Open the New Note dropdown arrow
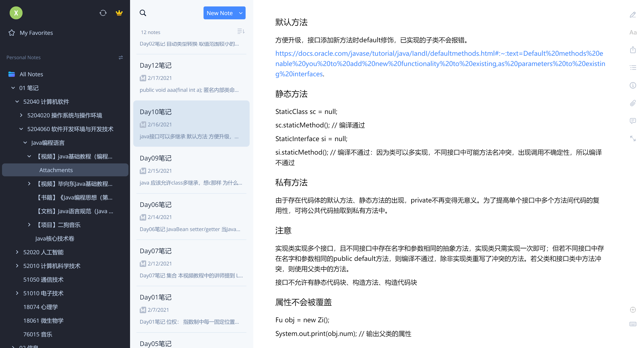Image resolution: width=644 pixels, height=348 pixels. (241, 13)
